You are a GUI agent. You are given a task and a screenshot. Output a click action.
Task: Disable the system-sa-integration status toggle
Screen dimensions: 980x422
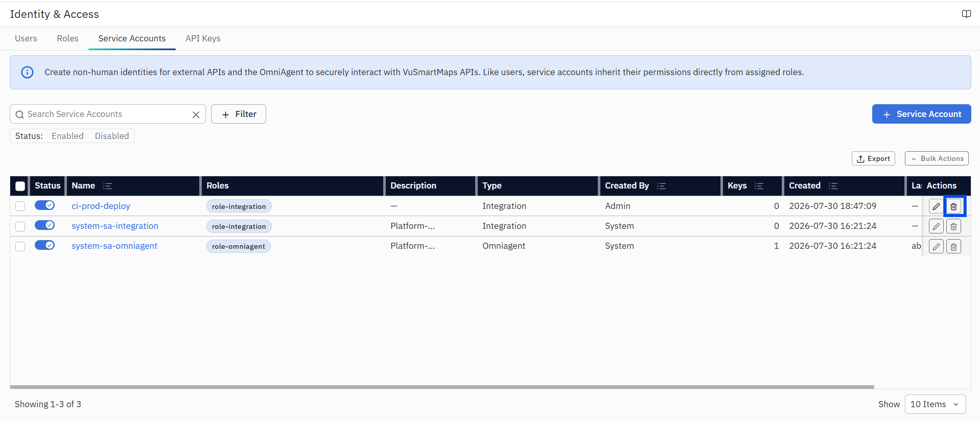point(44,225)
